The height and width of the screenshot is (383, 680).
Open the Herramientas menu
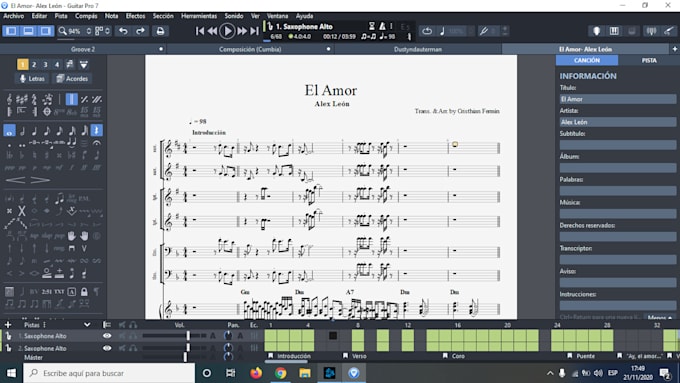point(199,16)
